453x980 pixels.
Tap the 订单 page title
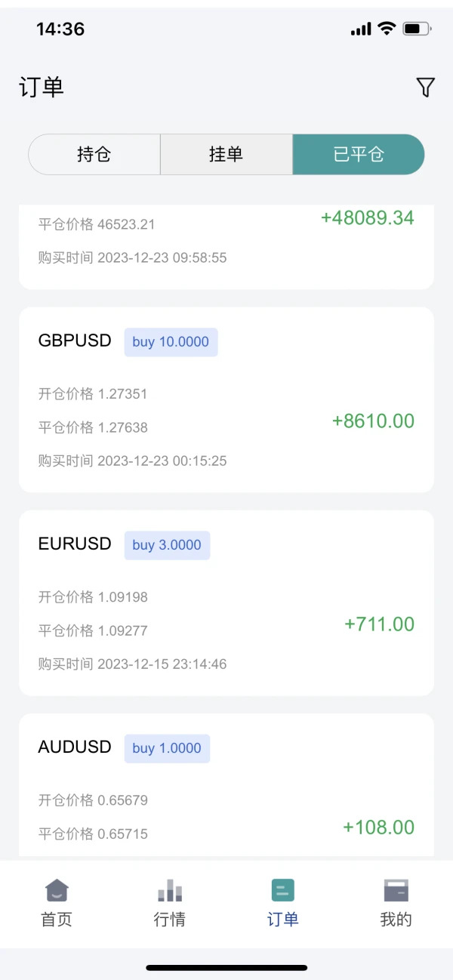click(x=42, y=88)
